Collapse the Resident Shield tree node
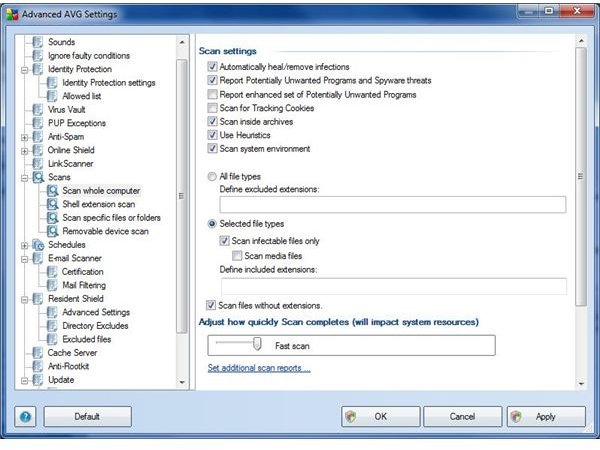The width and height of the screenshot is (600, 450). tap(24, 300)
